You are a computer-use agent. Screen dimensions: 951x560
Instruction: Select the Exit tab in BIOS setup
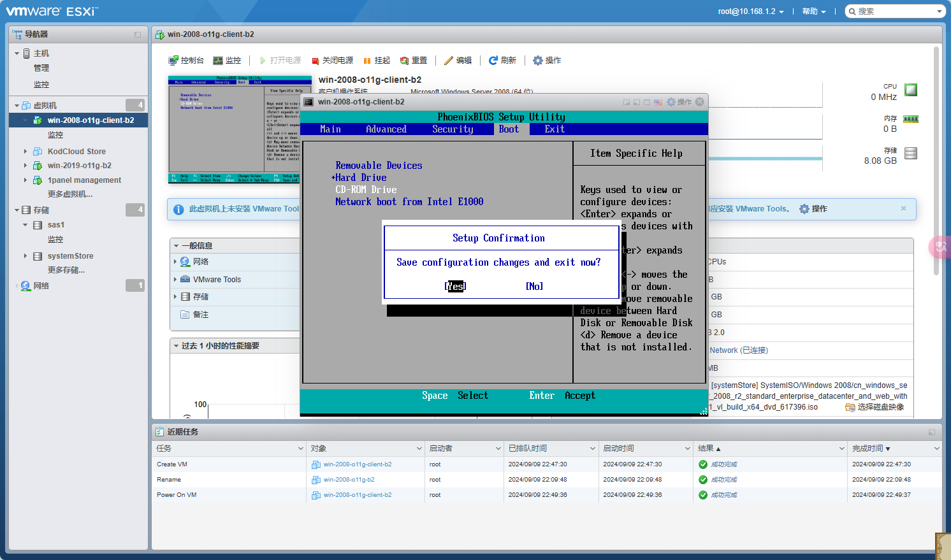click(555, 129)
